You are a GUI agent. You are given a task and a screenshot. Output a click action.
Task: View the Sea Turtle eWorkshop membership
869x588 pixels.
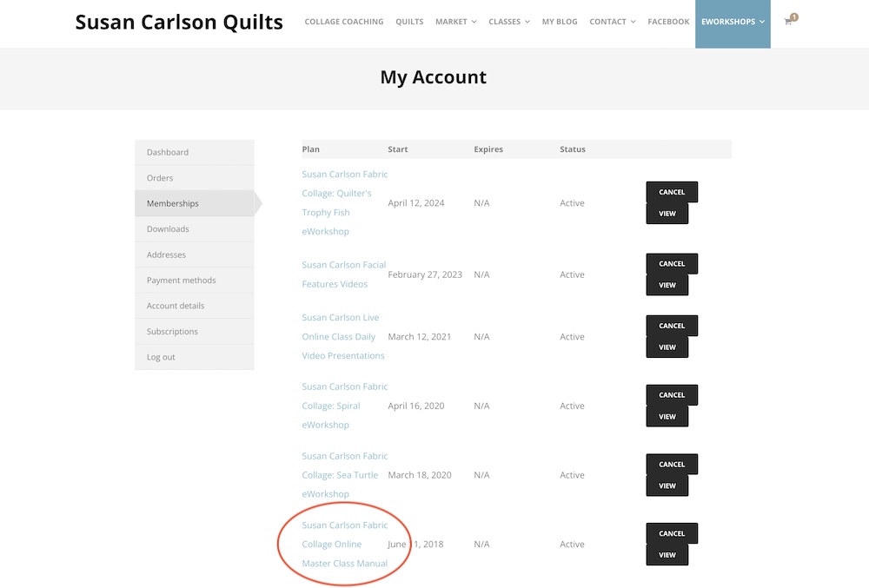pos(667,486)
